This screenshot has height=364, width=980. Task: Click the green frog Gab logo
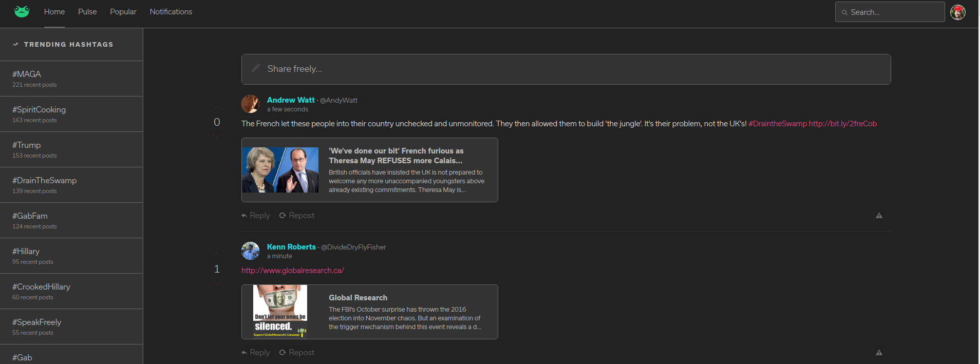tap(22, 11)
